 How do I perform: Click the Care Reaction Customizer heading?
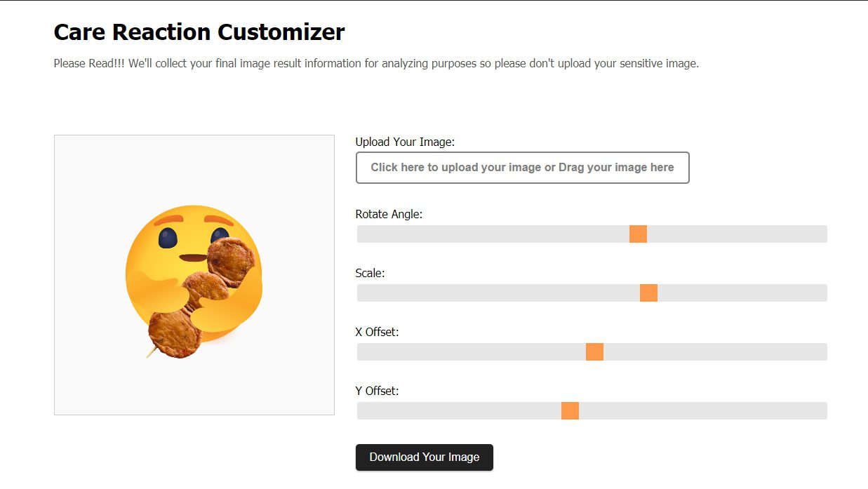(x=199, y=32)
